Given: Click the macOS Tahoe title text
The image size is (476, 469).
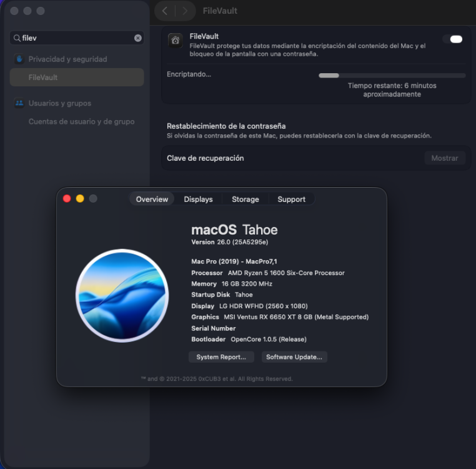Looking at the screenshot, I should pos(234,229).
